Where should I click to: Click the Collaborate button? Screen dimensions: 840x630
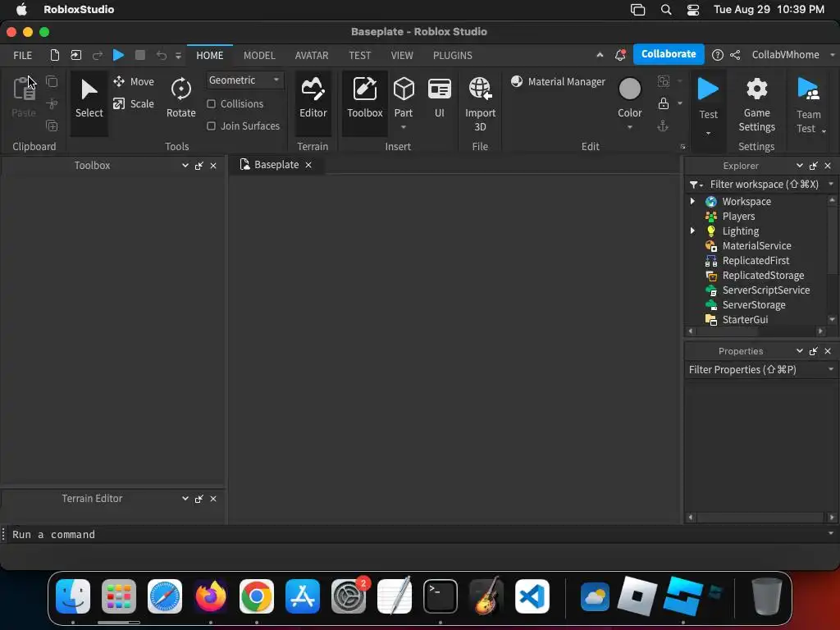[669, 54]
